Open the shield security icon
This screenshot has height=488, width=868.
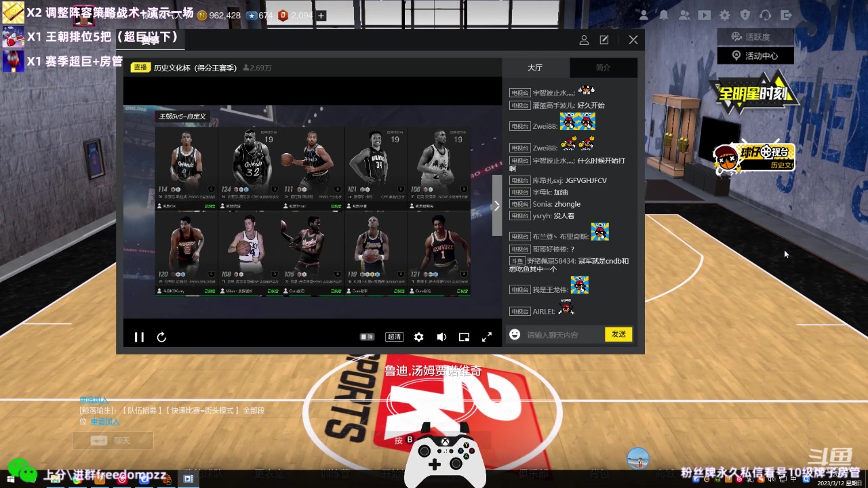pos(745,15)
